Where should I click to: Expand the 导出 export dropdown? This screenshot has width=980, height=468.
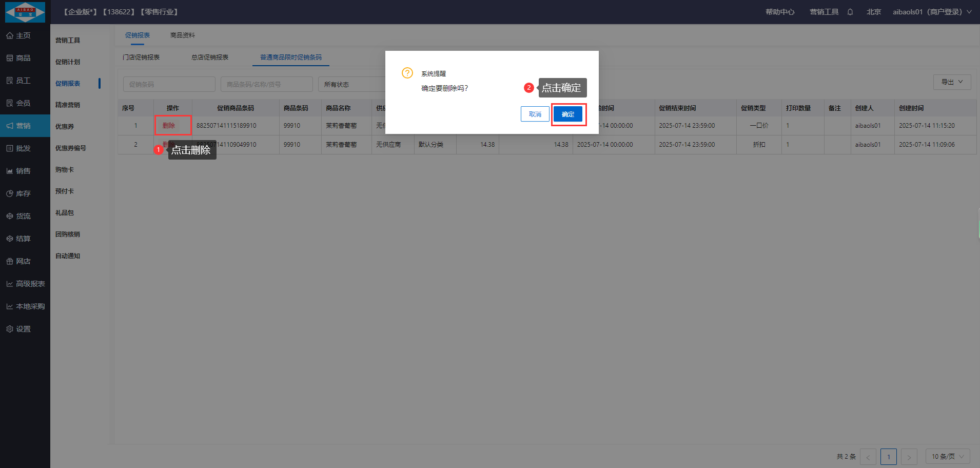coord(952,82)
